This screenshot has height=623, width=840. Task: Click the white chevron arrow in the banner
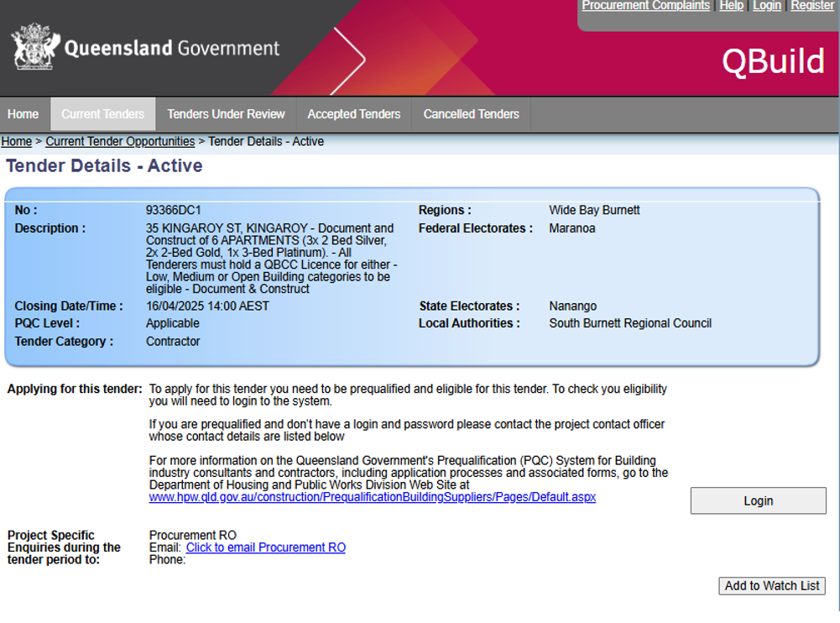click(x=352, y=59)
